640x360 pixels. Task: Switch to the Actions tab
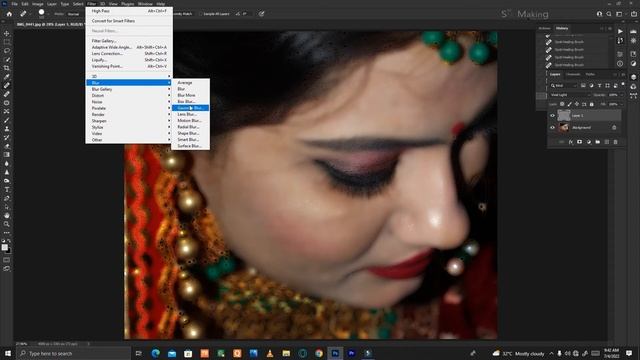pos(544,28)
